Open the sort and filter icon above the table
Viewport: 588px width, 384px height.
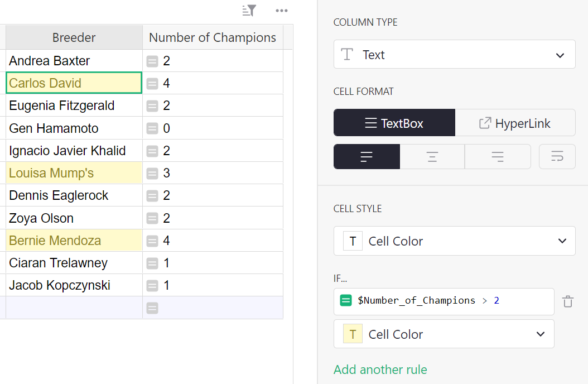click(249, 11)
